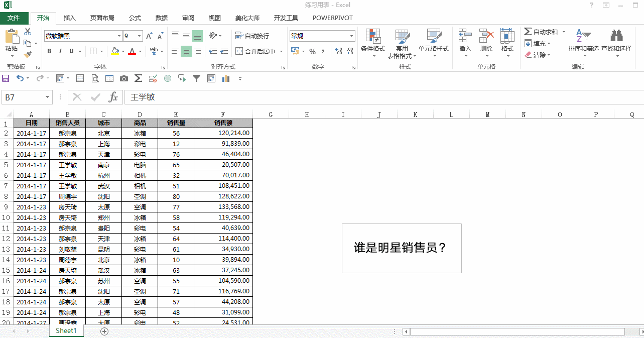Screen dimensions: 644x338
Task: Toggle Bold formatting
Action: tap(49, 51)
